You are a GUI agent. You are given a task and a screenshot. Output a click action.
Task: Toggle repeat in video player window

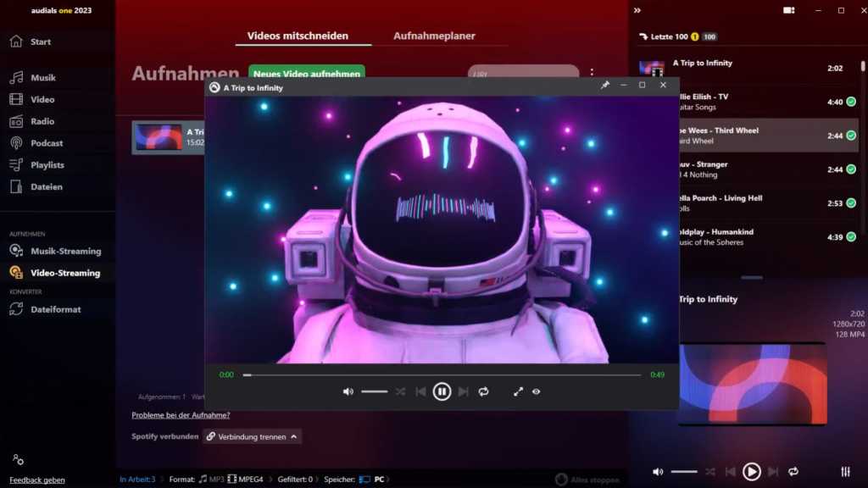(484, 391)
